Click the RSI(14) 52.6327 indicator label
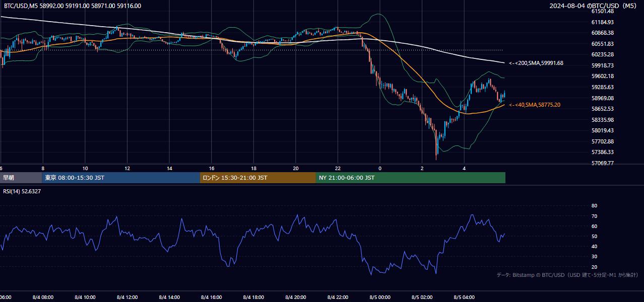The width and height of the screenshot is (644, 302). click(23, 191)
